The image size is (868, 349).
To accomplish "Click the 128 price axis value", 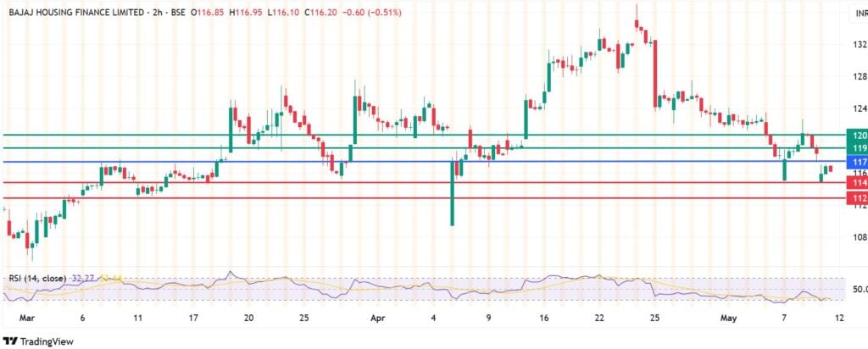I will [860, 76].
